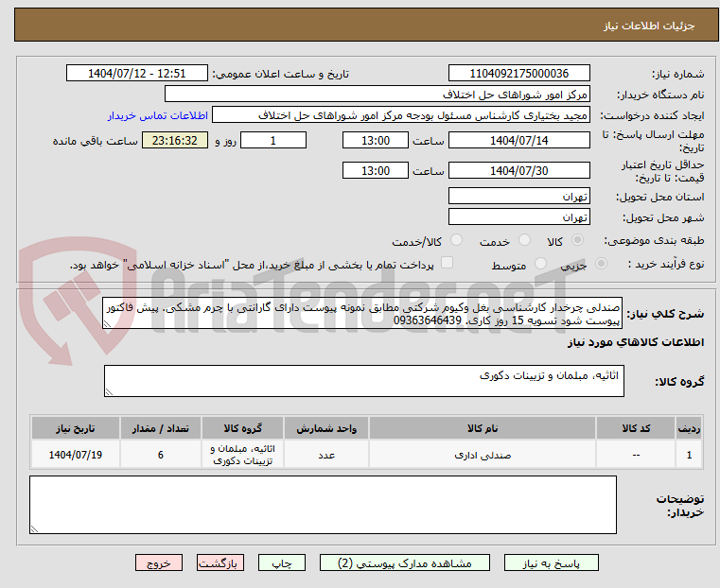Click the استان محل تحویل field
The height and width of the screenshot is (588, 720).
pos(518,196)
